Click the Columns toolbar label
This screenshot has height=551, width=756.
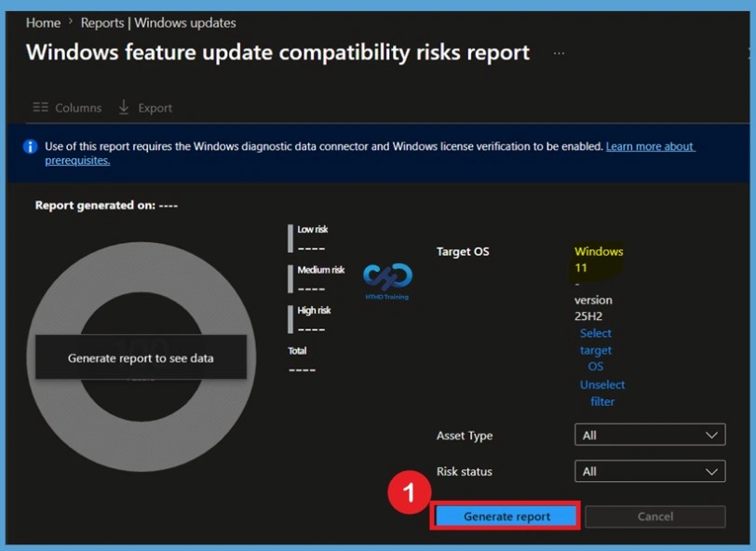(x=78, y=107)
